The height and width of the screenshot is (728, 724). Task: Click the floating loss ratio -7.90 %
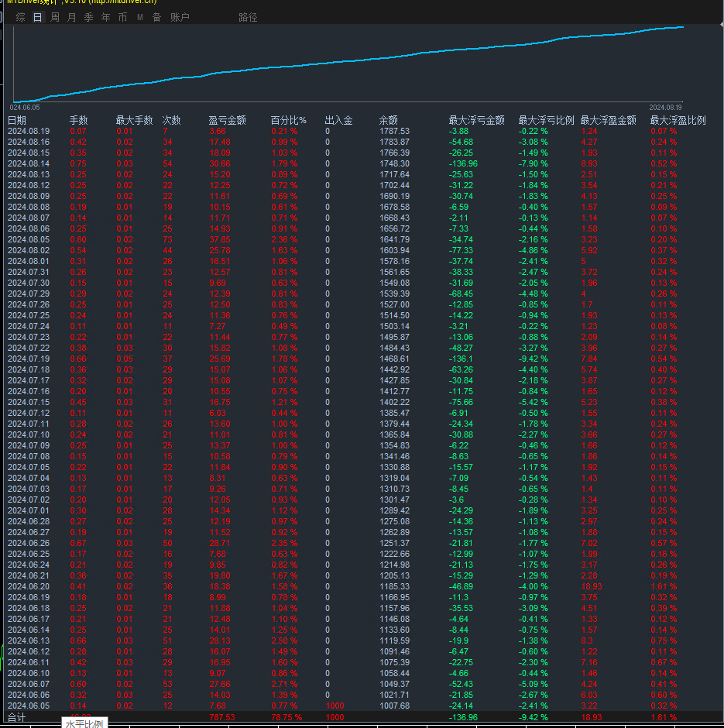tap(533, 163)
